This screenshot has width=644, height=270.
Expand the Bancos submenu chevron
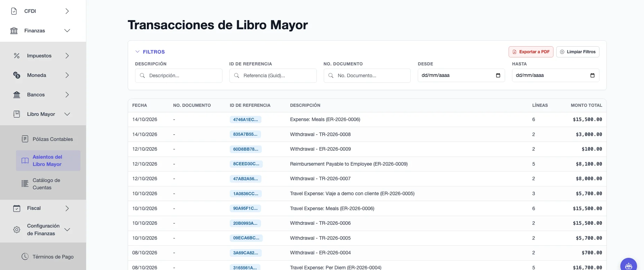pos(67,95)
